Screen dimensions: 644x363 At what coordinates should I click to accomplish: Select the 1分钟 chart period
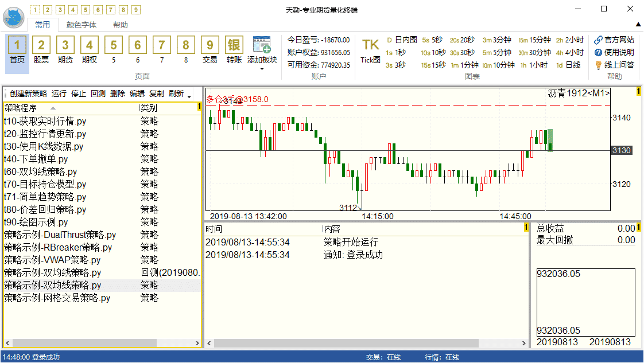point(464,65)
